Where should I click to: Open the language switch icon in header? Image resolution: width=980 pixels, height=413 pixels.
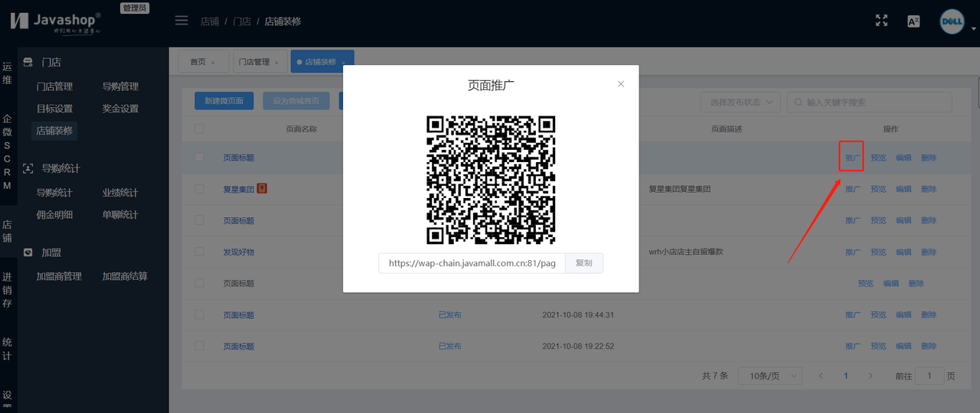click(x=913, y=21)
